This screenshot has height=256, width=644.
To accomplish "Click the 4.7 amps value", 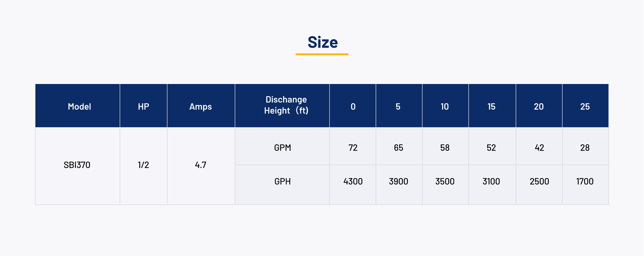I will (x=201, y=165).
